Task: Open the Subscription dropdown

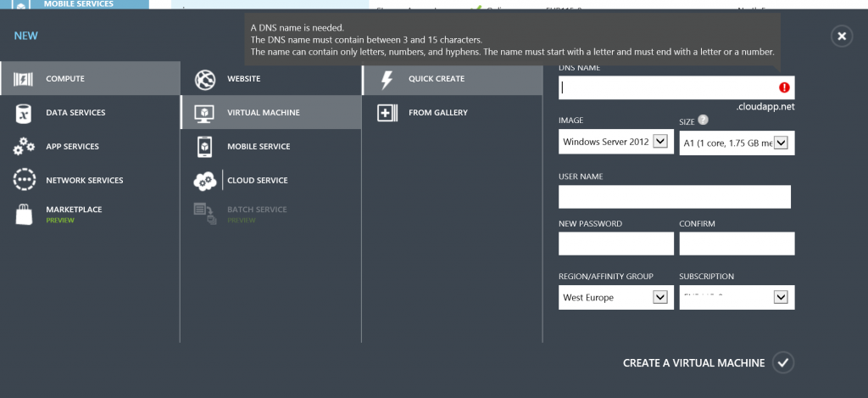Action: 737,297
